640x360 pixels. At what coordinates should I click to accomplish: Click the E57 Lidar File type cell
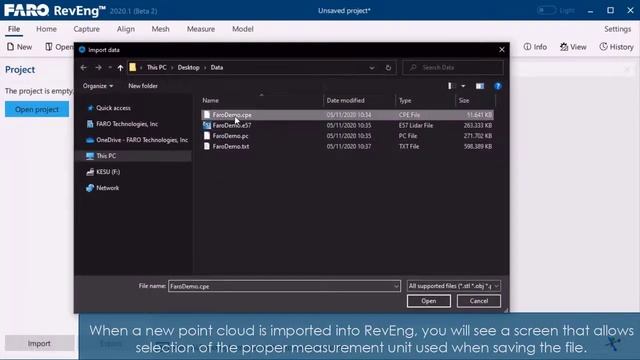[416, 125]
